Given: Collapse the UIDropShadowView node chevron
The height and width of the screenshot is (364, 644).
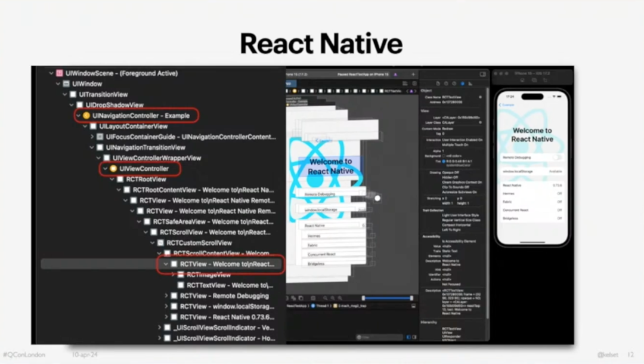Looking at the screenshot, I should tap(72, 105).
